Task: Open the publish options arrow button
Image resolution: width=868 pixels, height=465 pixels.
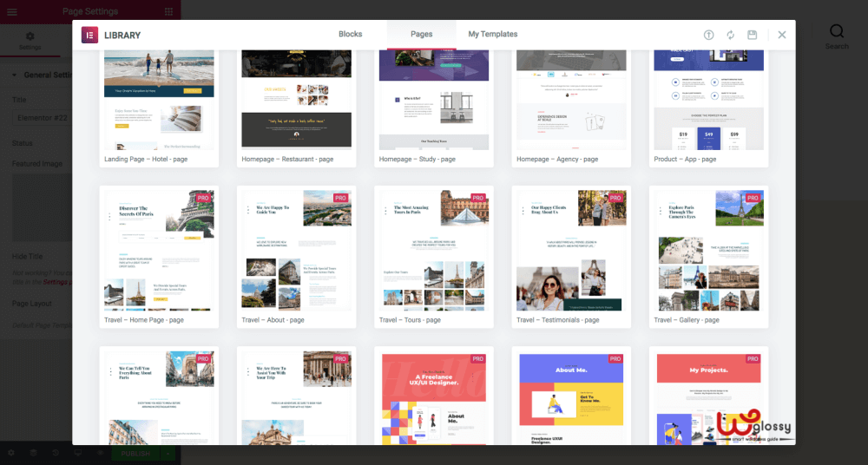Action: (x=168, y=454)
